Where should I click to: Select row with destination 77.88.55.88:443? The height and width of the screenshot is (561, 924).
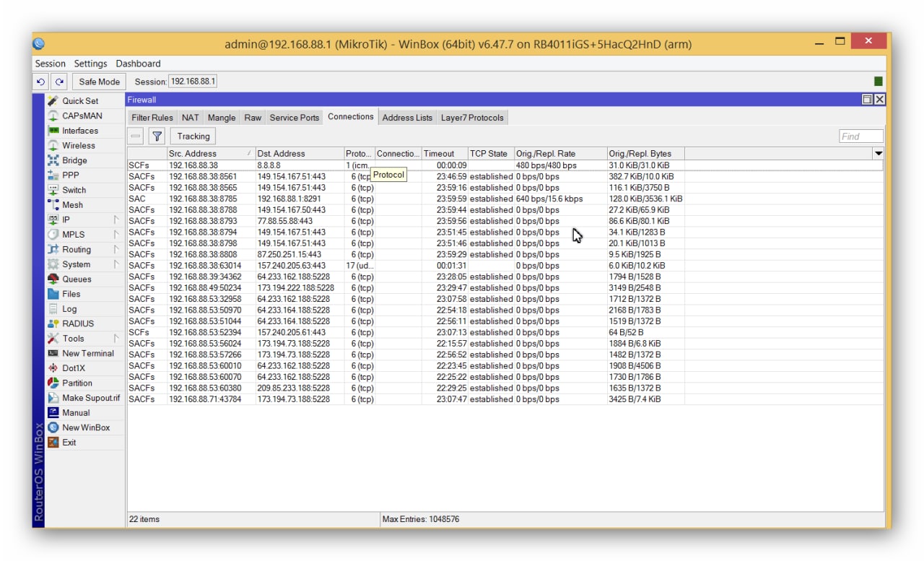coord(505,221)
